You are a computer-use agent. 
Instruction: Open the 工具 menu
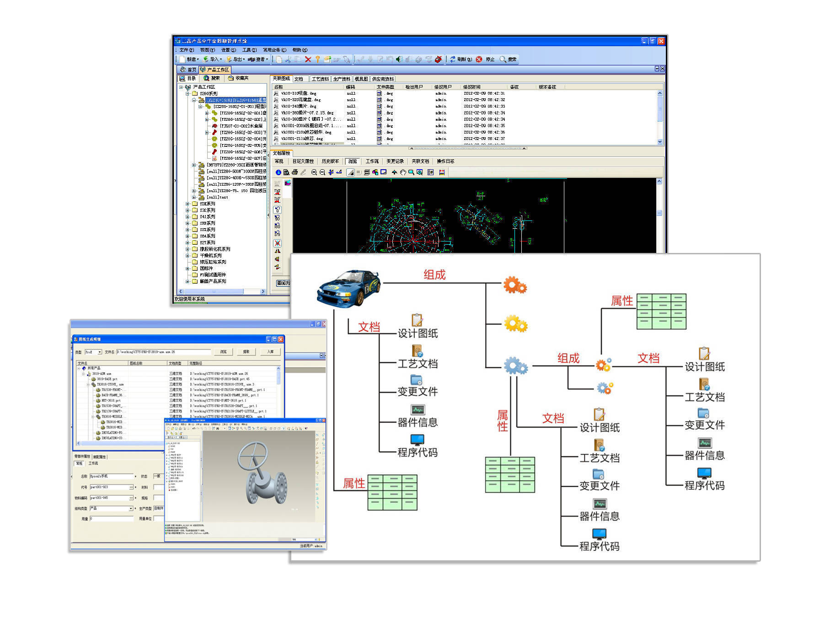(249, 50)
